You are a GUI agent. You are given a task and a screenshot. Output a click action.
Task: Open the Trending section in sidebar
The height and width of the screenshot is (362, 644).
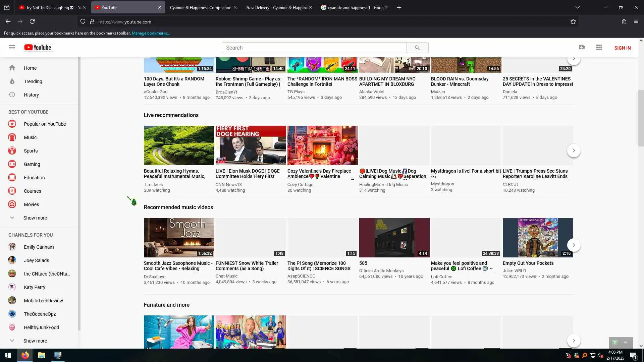[33, 81]
